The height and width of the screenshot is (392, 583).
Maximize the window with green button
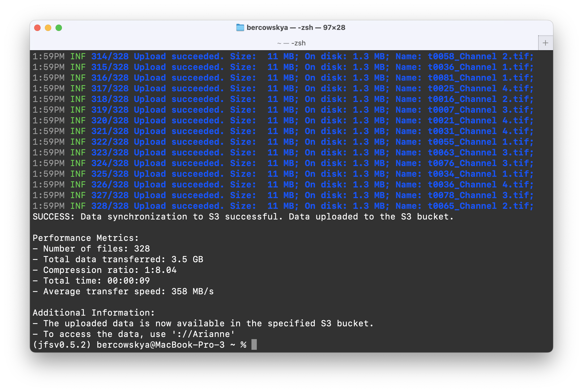59,28
